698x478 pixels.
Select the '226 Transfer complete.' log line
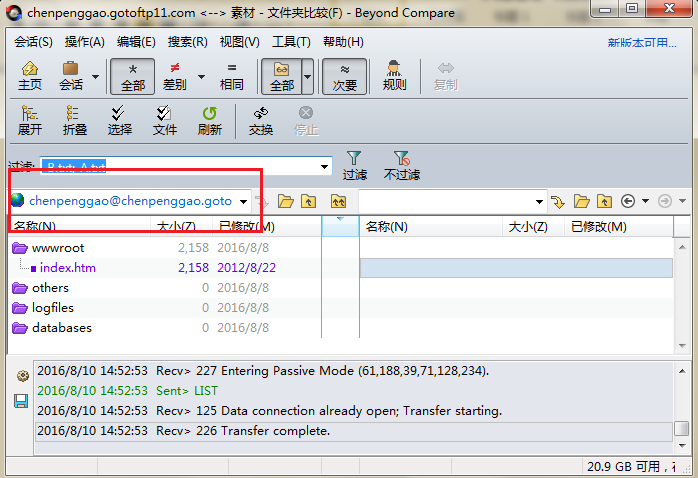point(354,431)
